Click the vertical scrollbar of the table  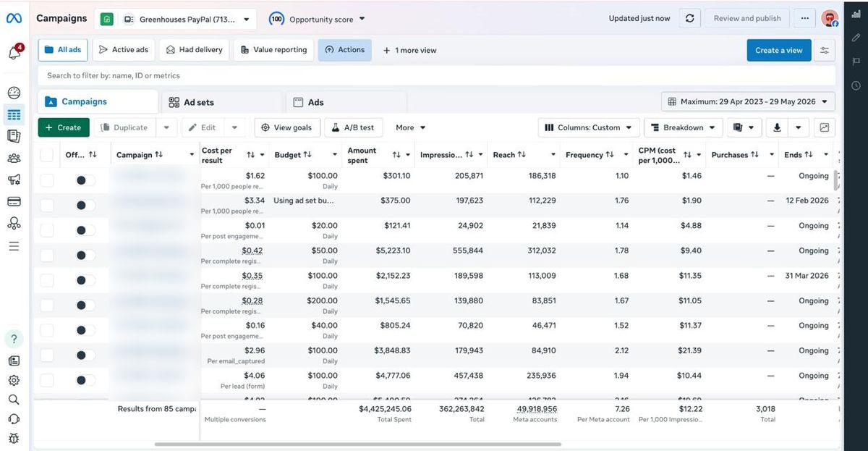coord(838,181)
